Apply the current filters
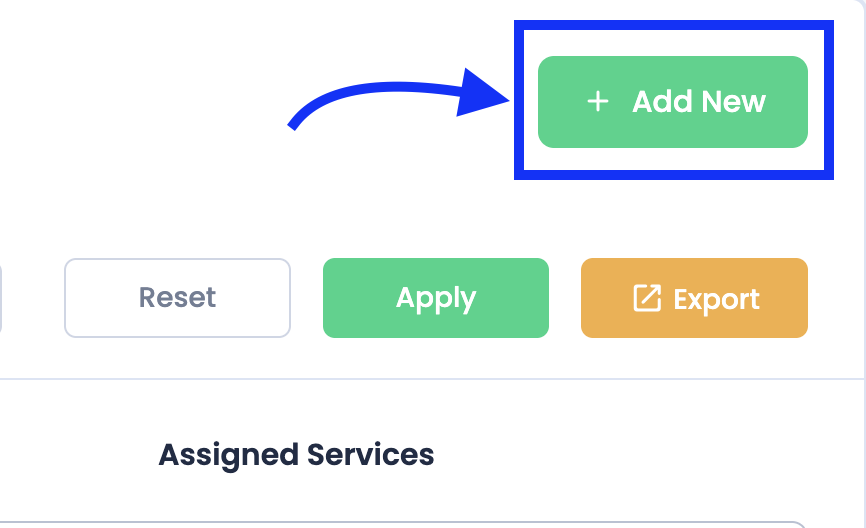The image size is (866, 528). (x=435, y=298)
